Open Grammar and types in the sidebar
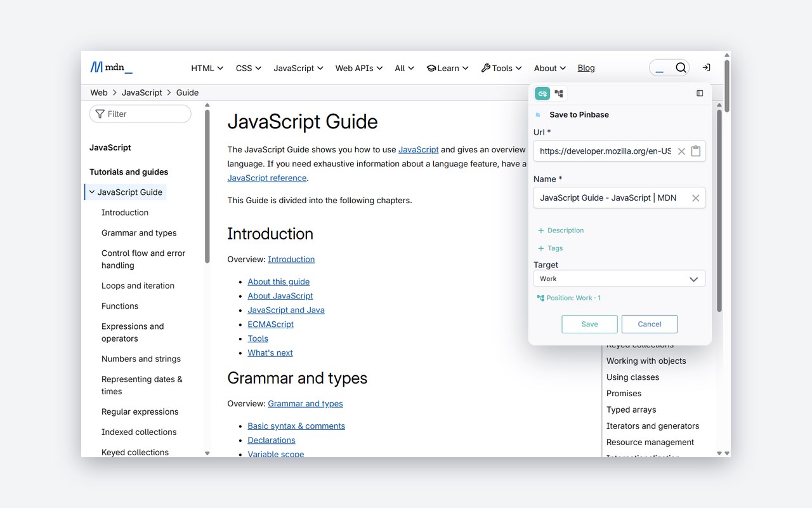 [x=139, y=233]
